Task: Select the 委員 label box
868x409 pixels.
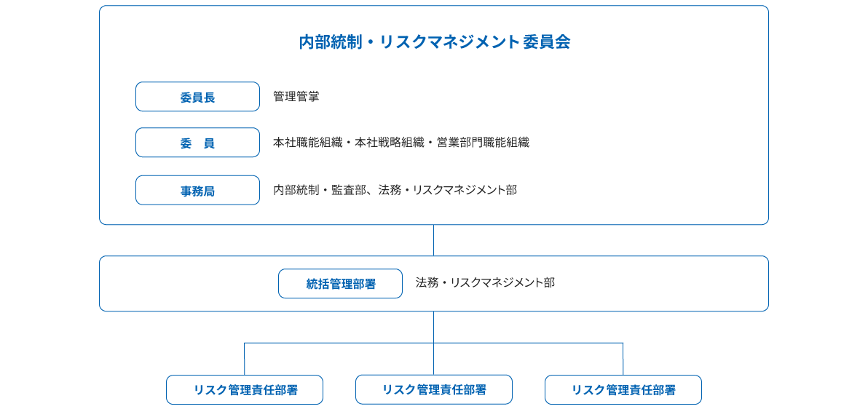Action: pyautogui.click(x=197, y=143)
